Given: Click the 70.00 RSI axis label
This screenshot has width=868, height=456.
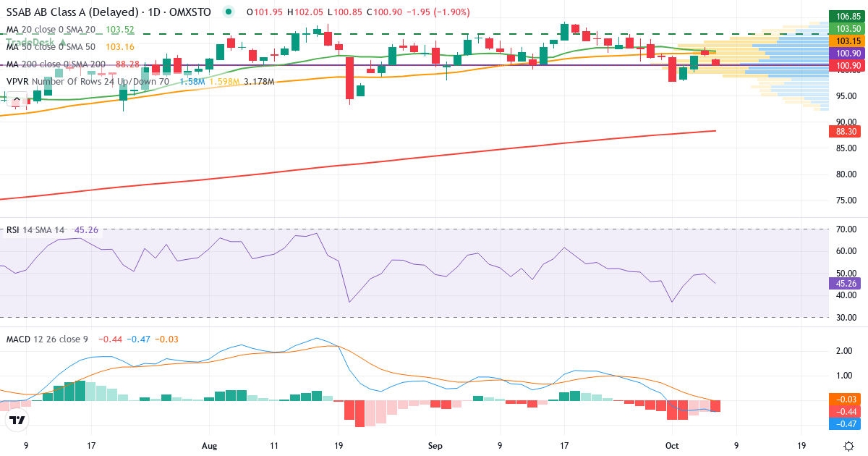Looking at the screenshot, I should [846, 229].
